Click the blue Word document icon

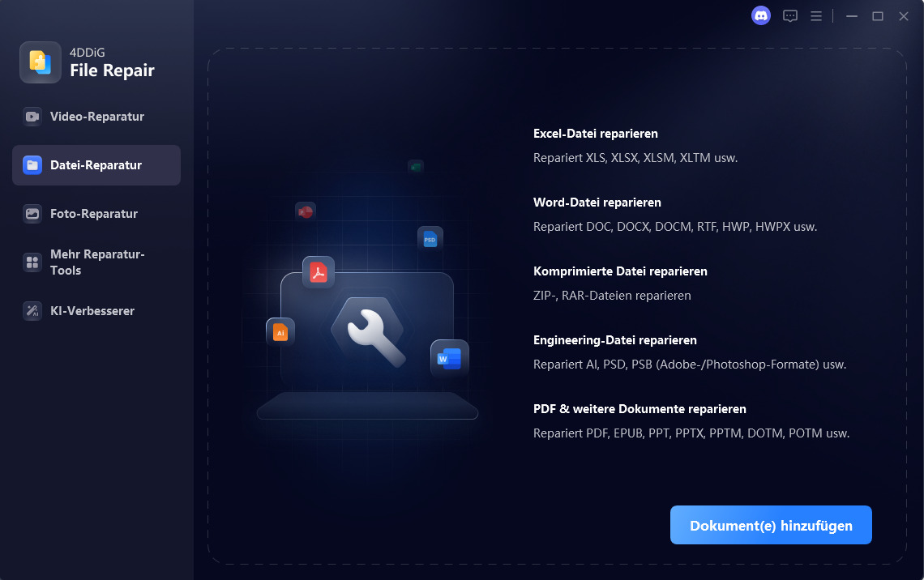(450, 358)
